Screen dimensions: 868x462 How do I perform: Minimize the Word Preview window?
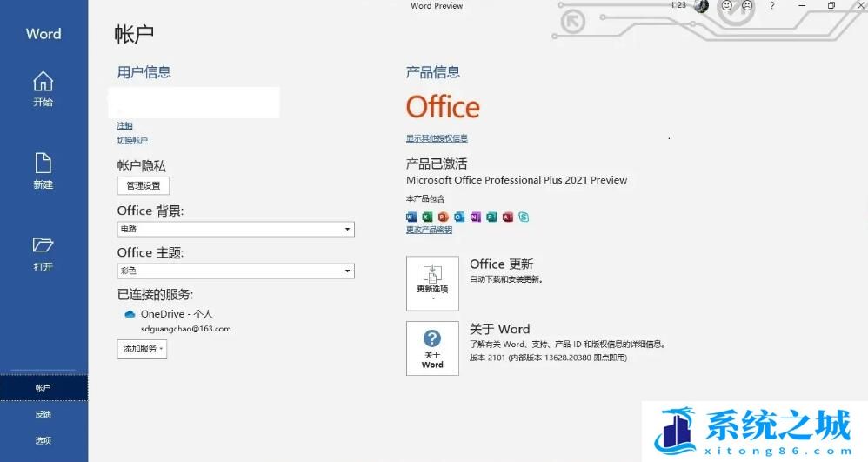(x=802, y=5)
